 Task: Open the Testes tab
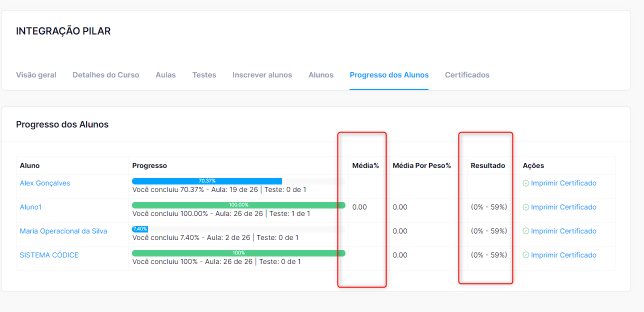coord(204,75)
